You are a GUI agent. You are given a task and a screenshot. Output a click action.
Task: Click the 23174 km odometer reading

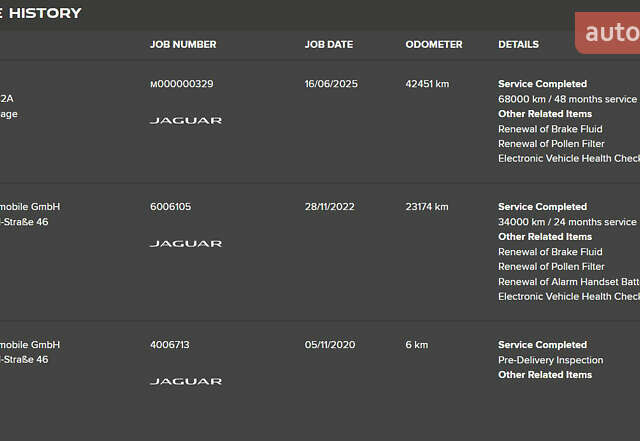427,207
